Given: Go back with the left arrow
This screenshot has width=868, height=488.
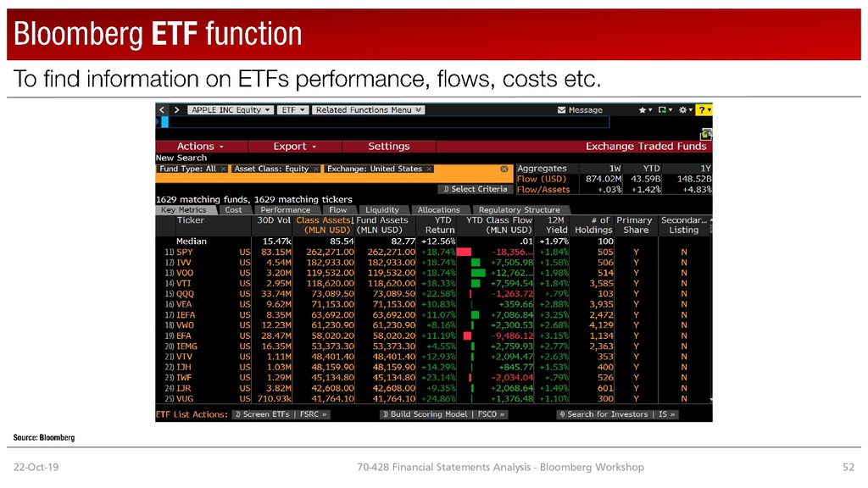Looking at the screenshot, I should [162, 110].
